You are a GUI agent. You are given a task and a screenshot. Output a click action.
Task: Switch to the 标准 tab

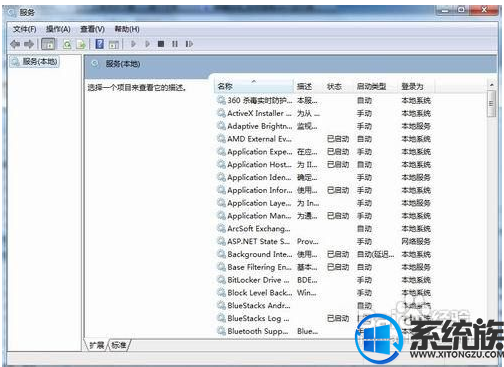pos(119,345)
